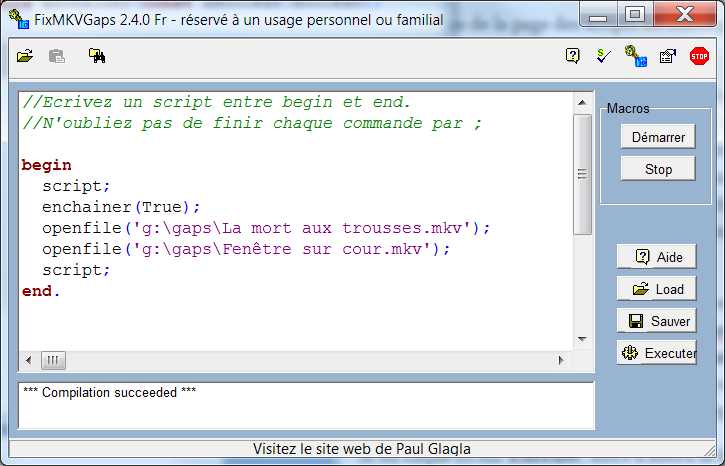Click the Load script button
Viewport: 725px width, 466px height.
[656, 289]
